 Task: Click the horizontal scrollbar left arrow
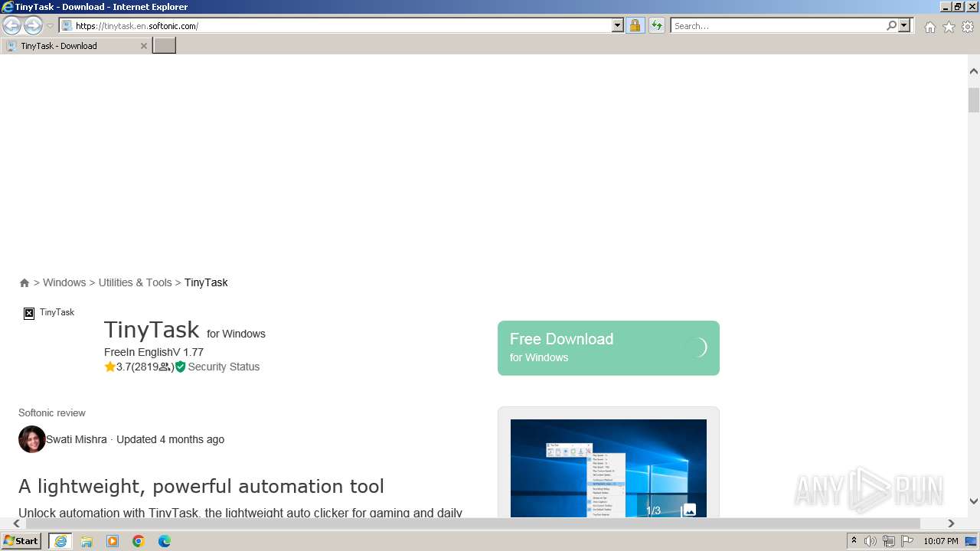[17, 523]
